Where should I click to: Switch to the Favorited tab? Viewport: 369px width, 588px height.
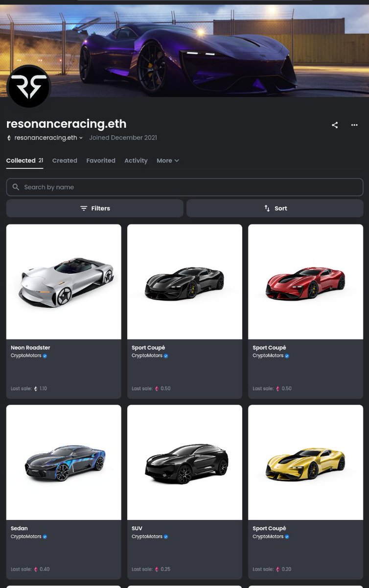tap(101, 161)
